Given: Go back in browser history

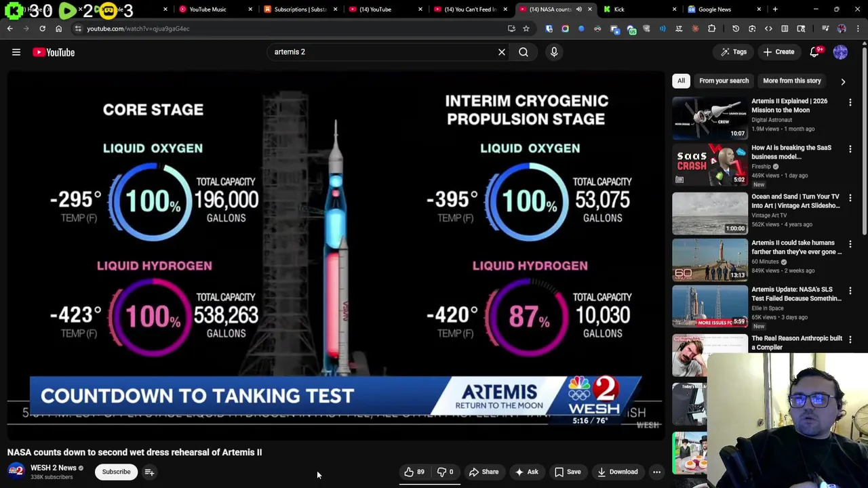Looking at the screenshot, I should tap(9, 28).
